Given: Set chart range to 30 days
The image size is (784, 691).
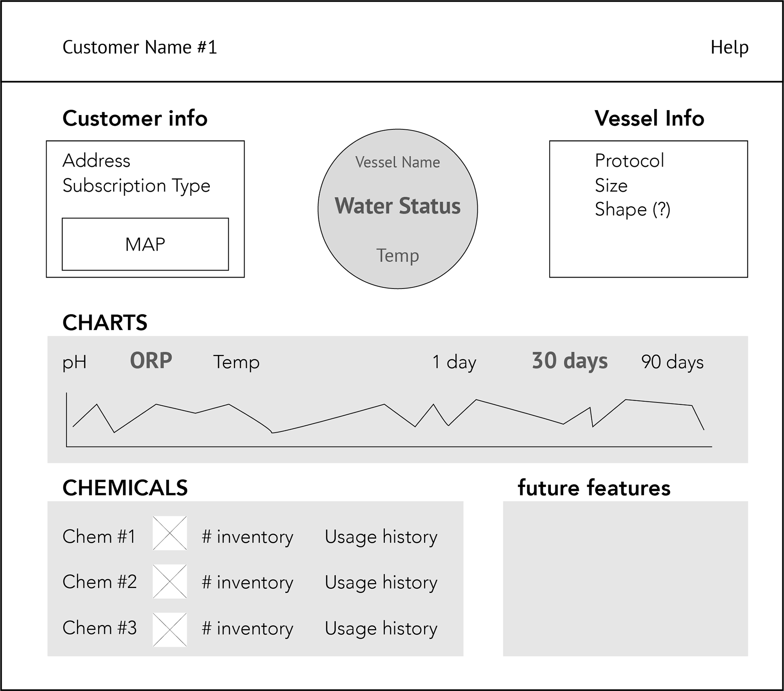Looking at the screenshot, I should pos(570,361).
